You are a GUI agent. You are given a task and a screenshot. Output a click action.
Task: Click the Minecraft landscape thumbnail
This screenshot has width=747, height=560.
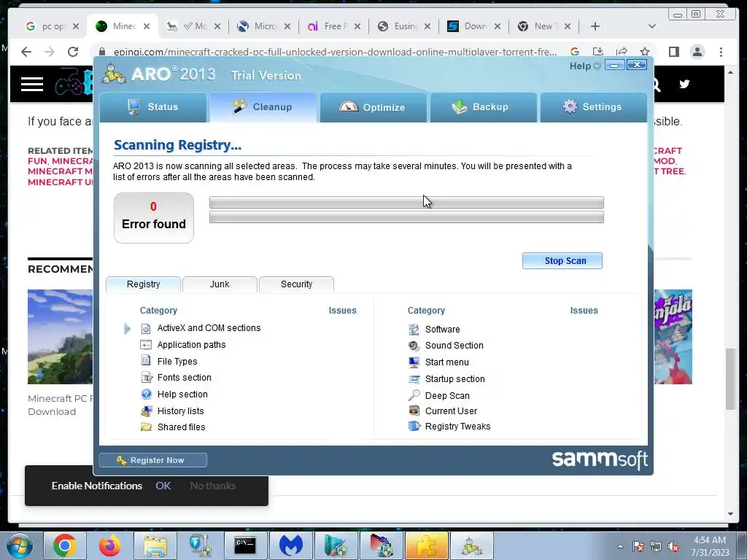pos(60,337)
